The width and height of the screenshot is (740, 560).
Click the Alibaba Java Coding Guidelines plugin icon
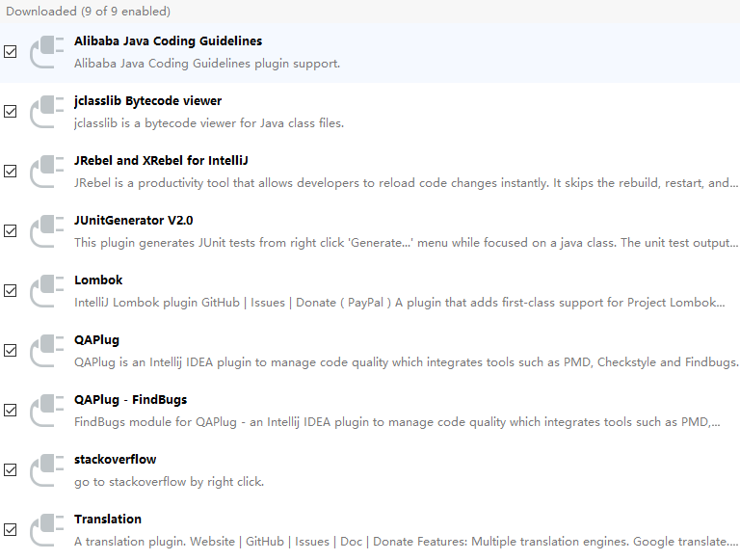tap(46, 52)
